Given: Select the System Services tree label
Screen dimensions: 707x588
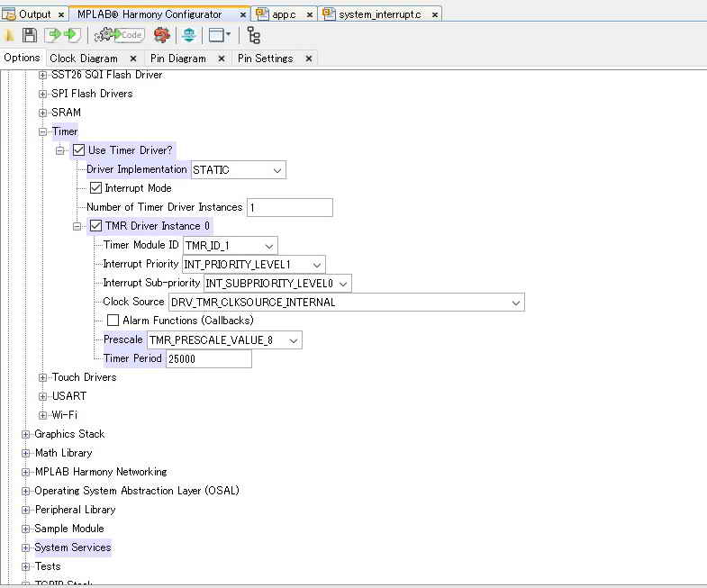Looking at the screenshot, I should point(73,547).
